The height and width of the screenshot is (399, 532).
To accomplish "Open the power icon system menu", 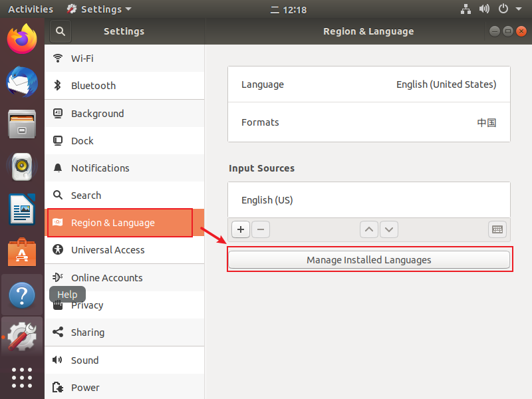I will point(503,9).
